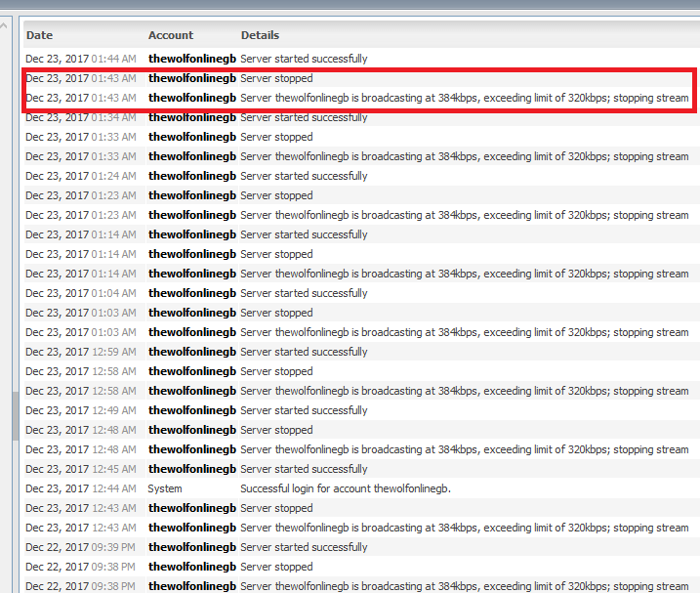This screenshot has height=593, width=700.
Task: Click the Dec 22 09:38 PM Server stopped row
Action: click(x=276, y=567)
